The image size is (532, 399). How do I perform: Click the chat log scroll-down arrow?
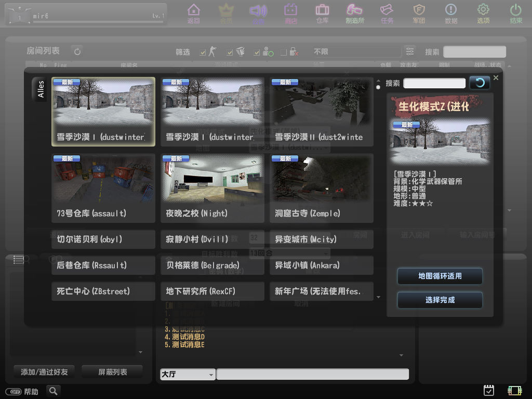click(x=401, y=355)
